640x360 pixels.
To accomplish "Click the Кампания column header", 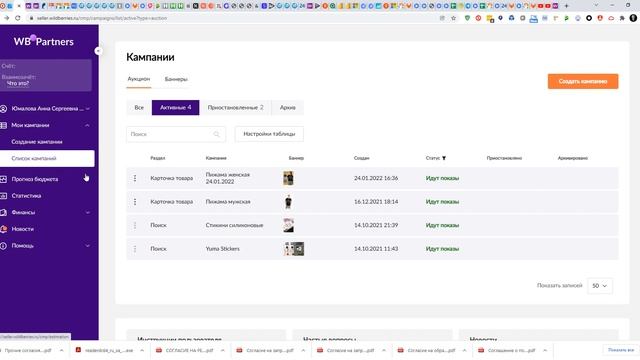I will [216, 158].
